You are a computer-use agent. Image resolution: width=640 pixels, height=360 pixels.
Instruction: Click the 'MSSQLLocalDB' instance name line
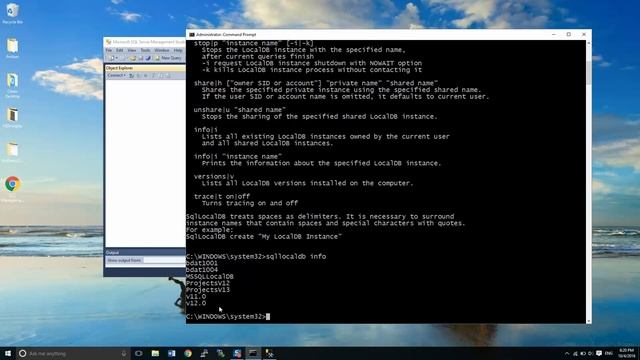click(x=210, y=276)
